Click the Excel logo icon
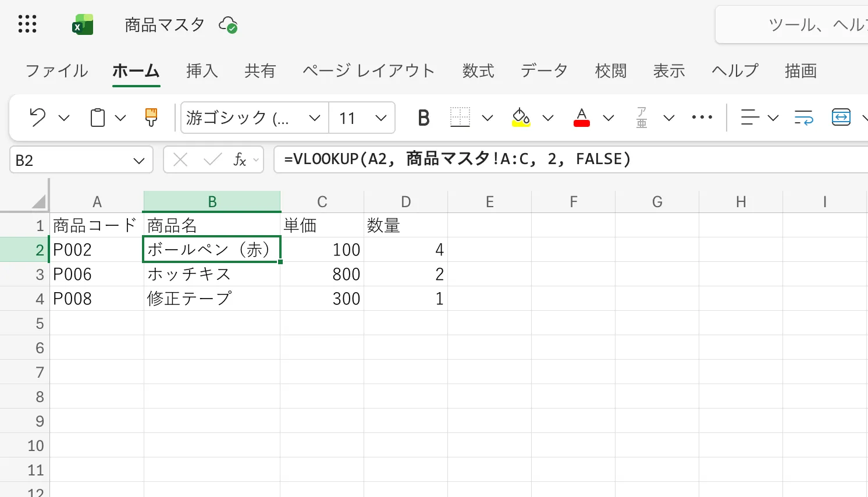Screen dimensions: 868x497 pos(83,24)
